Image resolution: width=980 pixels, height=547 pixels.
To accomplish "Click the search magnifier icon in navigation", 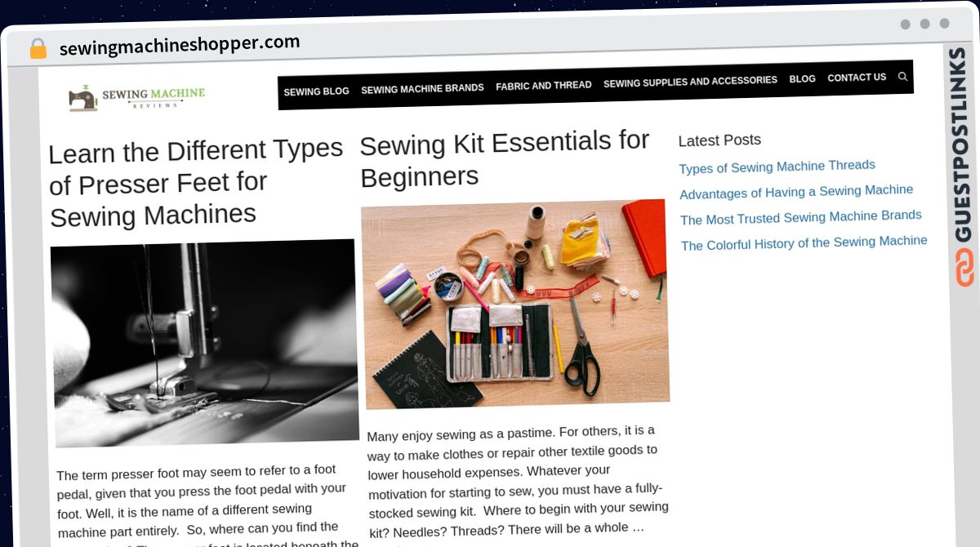I will pos(902,77).
